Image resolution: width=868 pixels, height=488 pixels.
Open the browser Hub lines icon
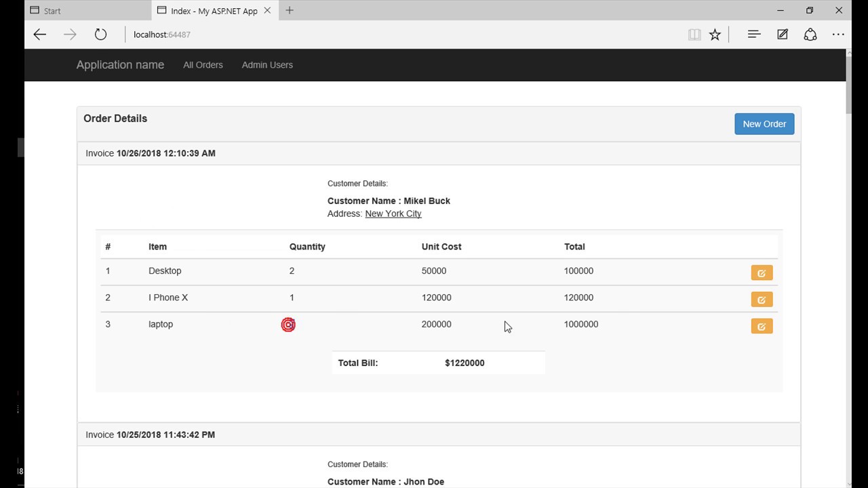click(x=754, y=35)
